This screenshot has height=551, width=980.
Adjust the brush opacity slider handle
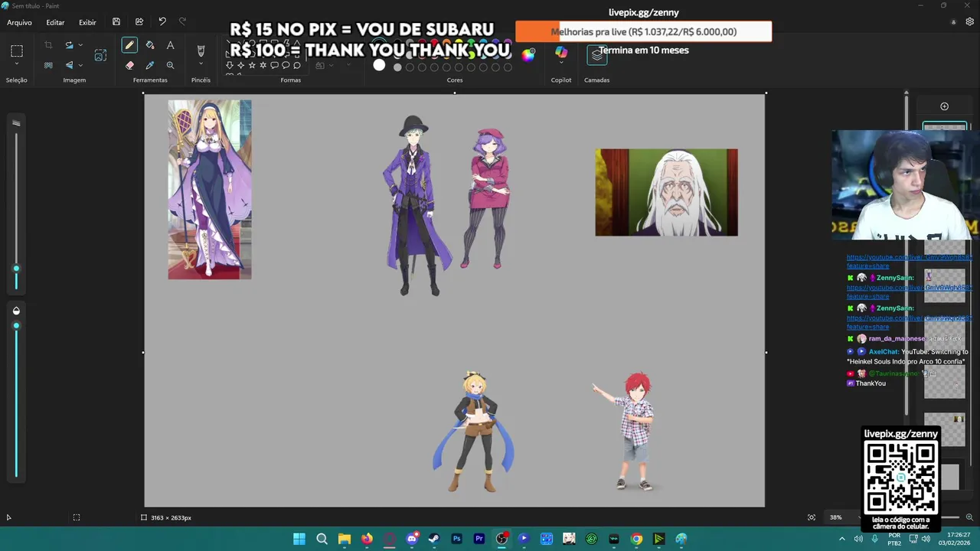[16, 326]
